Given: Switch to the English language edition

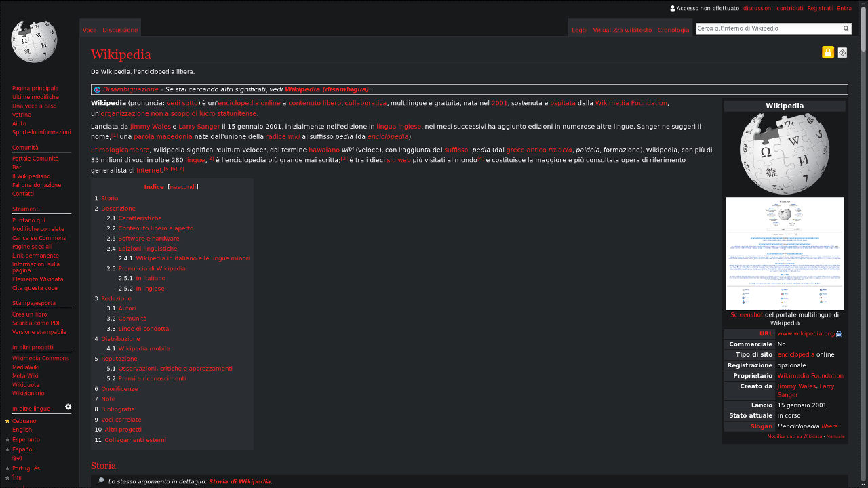Looking at the screenshot, I should coord(22,430).
